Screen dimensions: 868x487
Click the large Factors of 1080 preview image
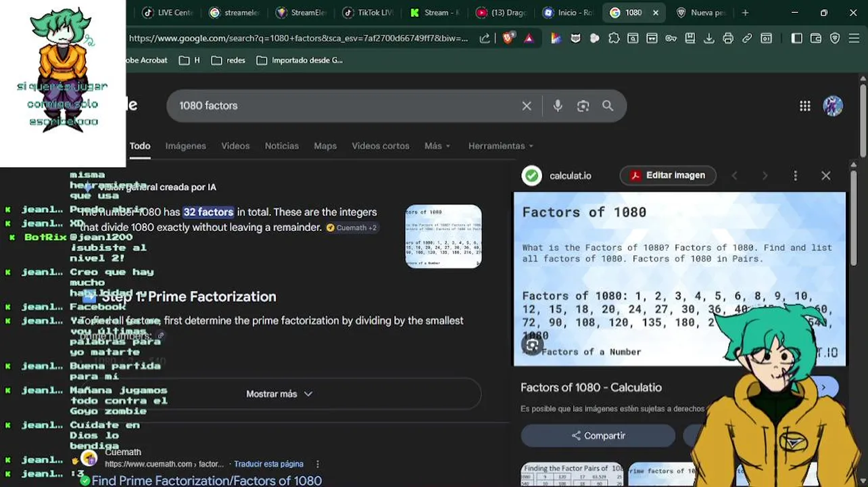tap(679, 279)
